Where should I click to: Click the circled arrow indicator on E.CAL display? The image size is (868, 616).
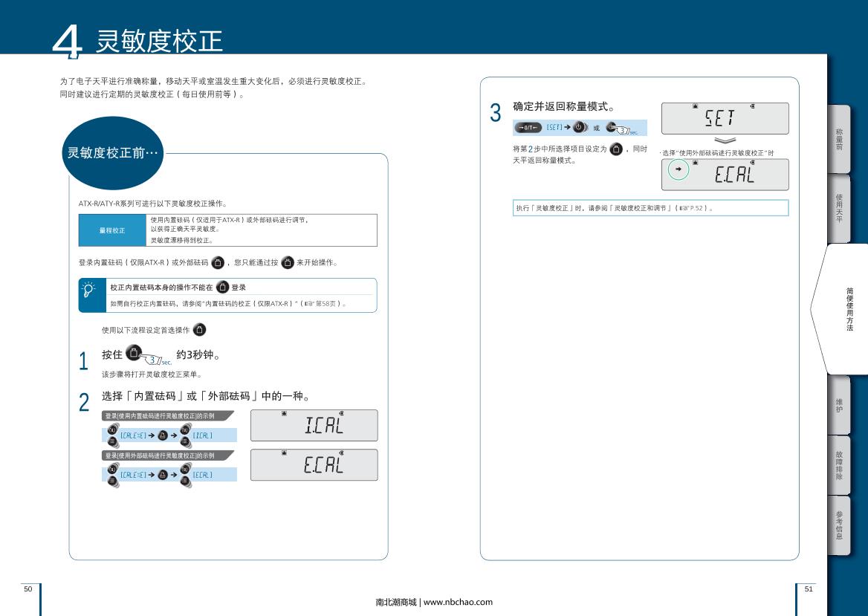click(x=677, y=170)
